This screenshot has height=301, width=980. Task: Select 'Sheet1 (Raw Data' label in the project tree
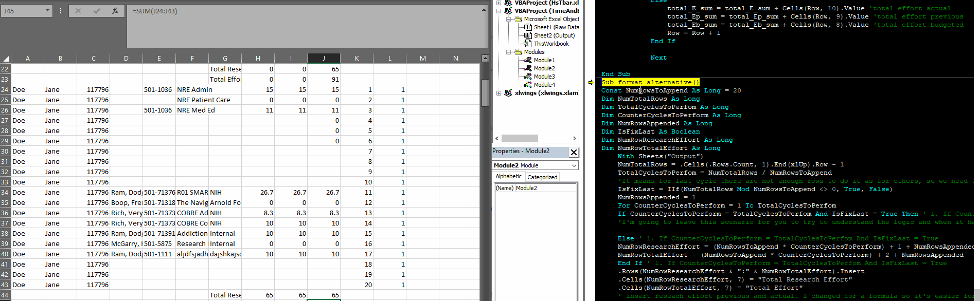(x=556, y=27)
